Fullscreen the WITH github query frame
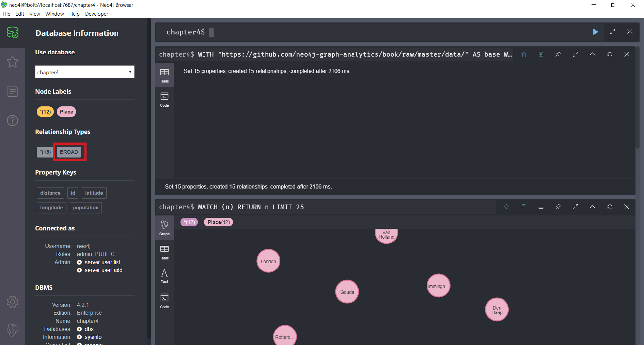 tap(575, 54)
